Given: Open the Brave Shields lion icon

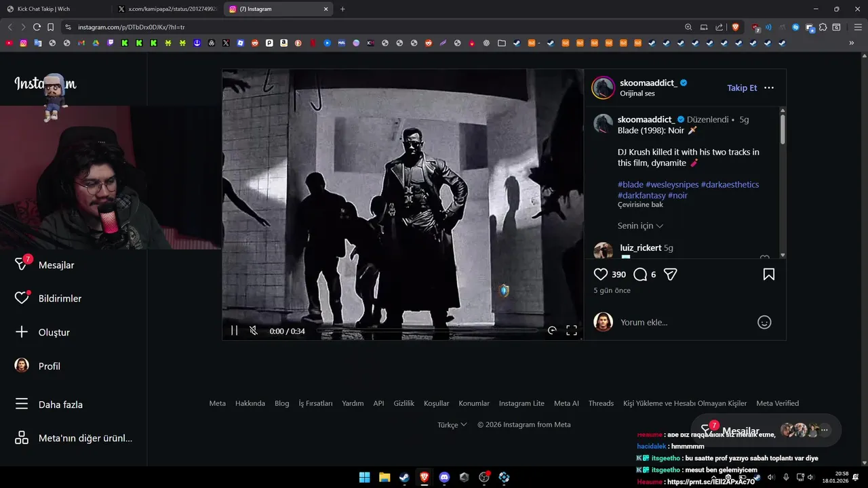Looking at the screenshot, I should pos(736,27).
